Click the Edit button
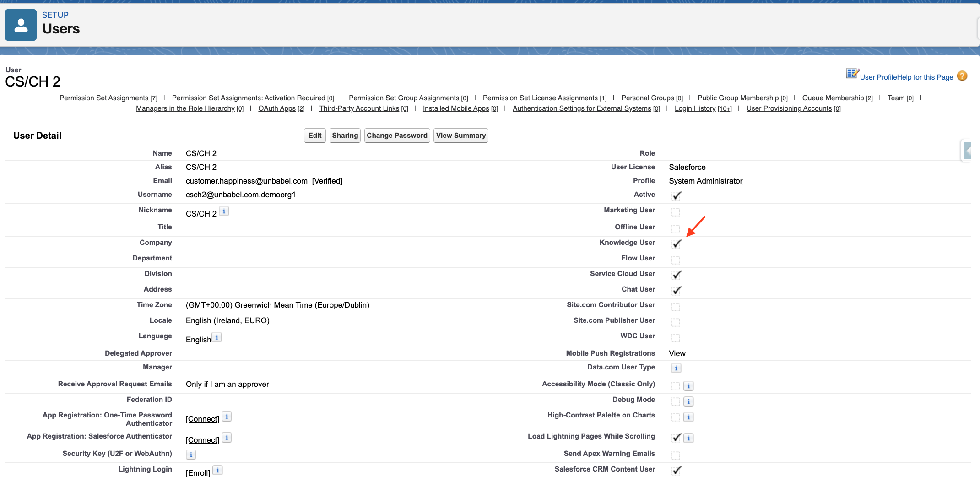 click(315, 136)
